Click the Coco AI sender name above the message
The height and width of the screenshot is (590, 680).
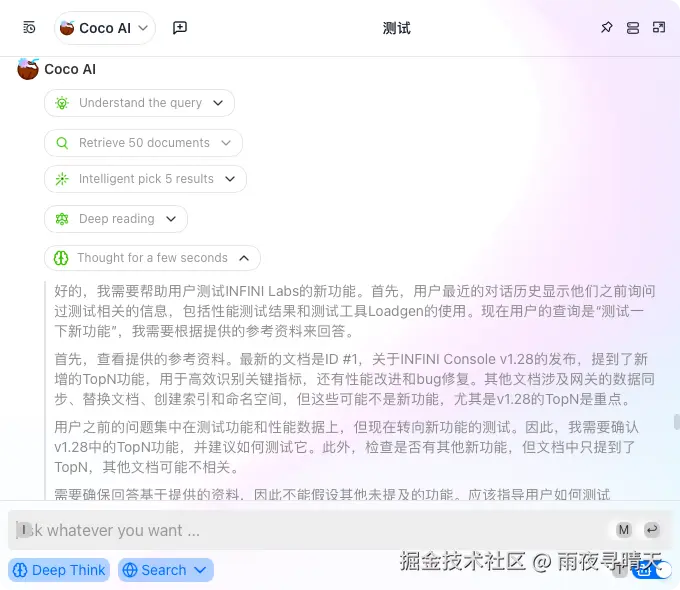[70, 69]
